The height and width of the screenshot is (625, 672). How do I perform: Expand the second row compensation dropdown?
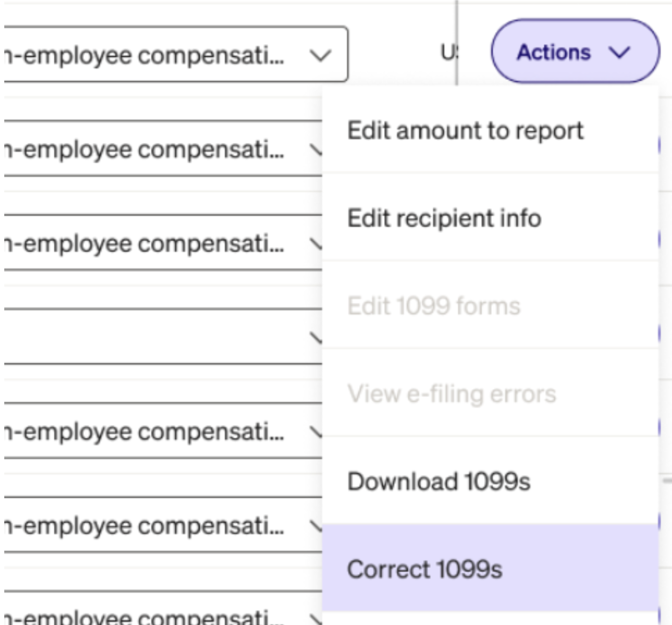[154, 149]
